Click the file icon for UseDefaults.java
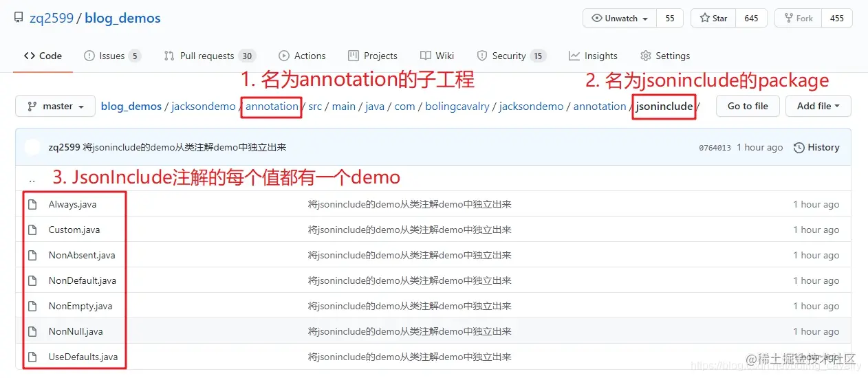The image size is (868, 378). (32, 357)
